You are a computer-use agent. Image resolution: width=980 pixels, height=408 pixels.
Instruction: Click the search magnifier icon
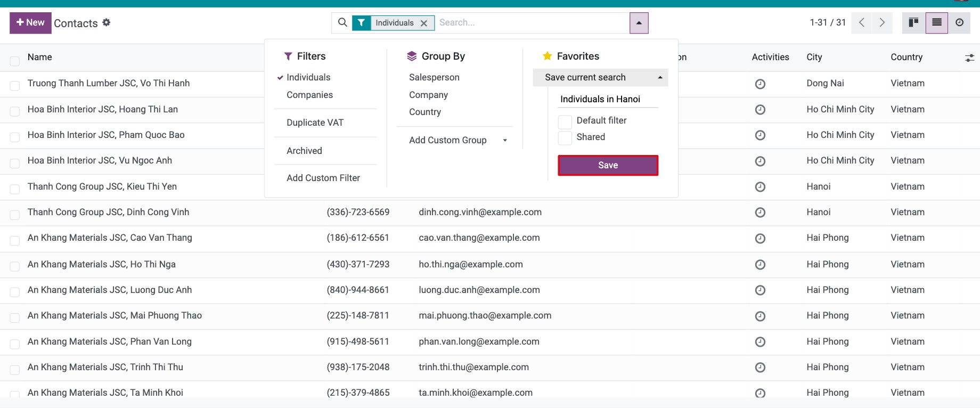coord(342,22)
